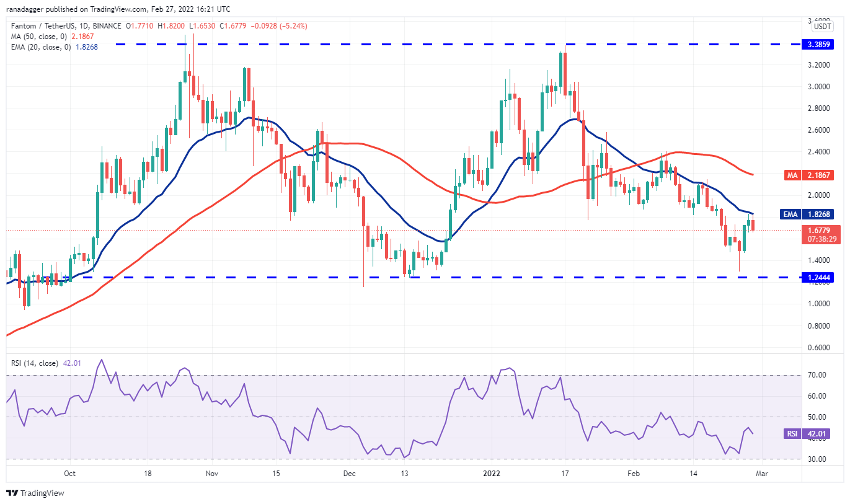Click the USDT currency label on the price axis

[x=822, y=27]
